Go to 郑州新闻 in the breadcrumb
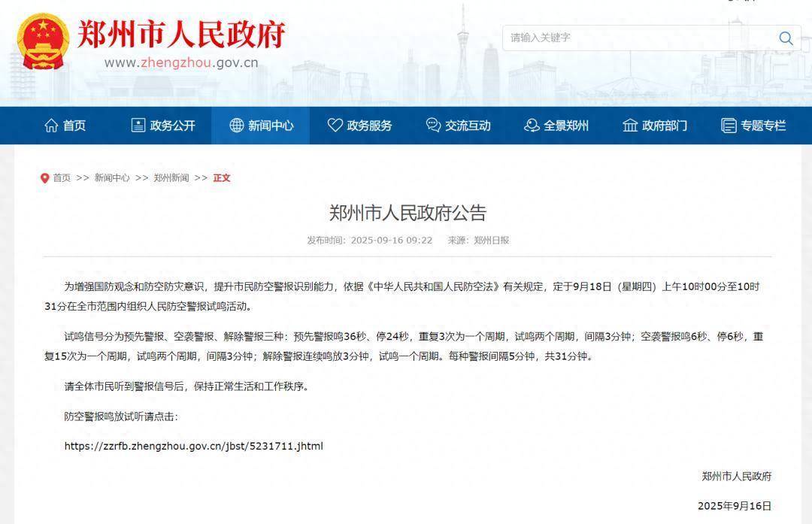812x524 pixels. click(x=171, y=178)
